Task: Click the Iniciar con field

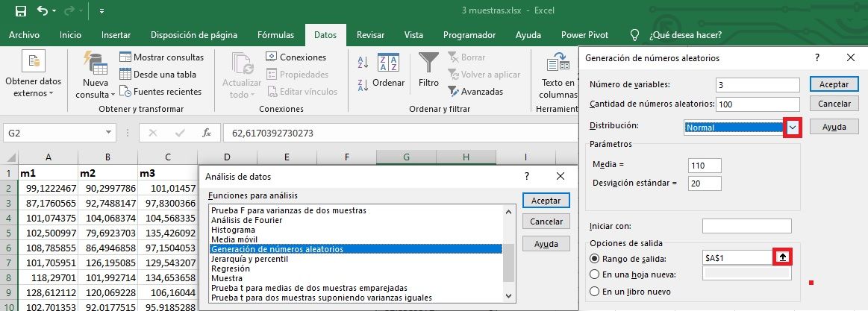Action: (x=747, y=226)
